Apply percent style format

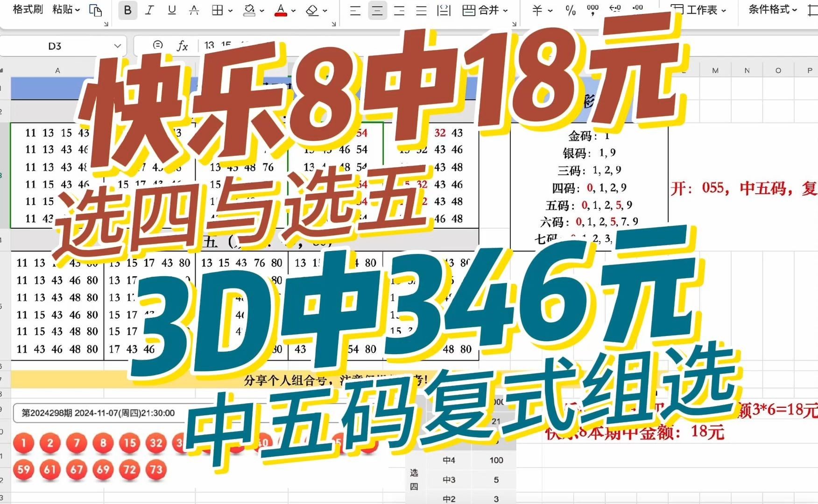click(571, 10)
